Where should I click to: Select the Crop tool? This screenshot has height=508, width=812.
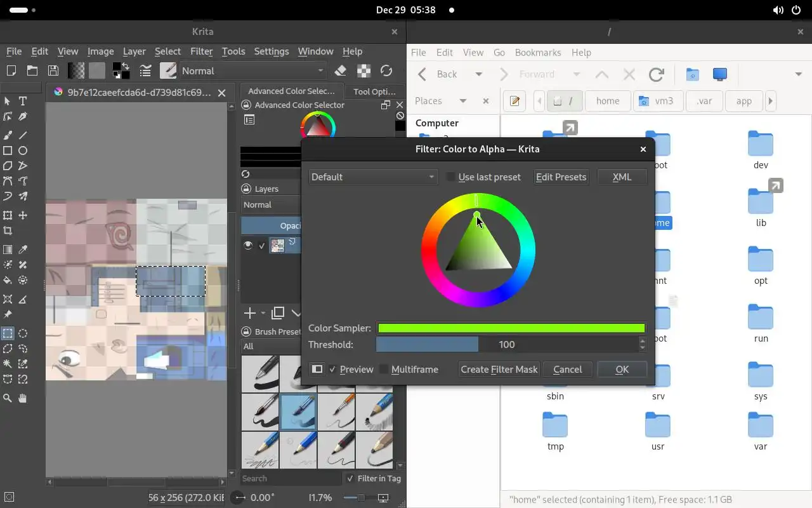[8, 231]
